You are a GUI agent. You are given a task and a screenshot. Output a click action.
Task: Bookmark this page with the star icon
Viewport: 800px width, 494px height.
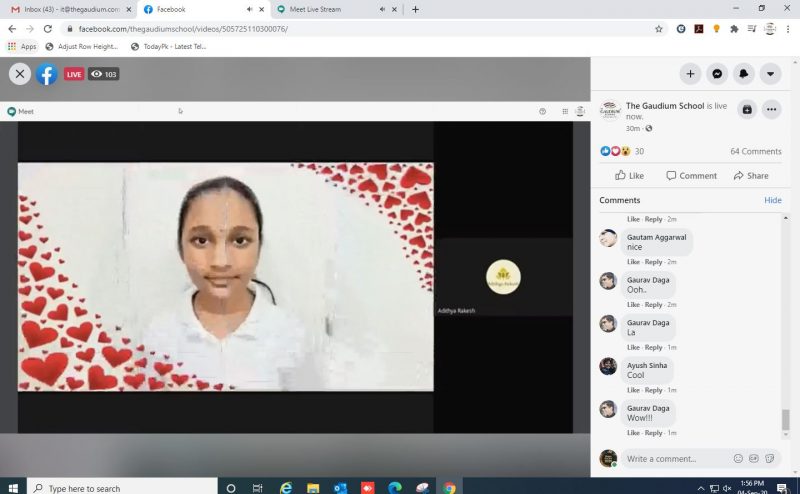click(x=659, y=29)
